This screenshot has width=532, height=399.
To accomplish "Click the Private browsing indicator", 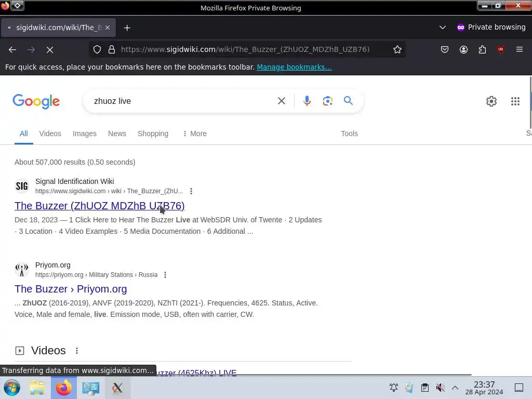I will point(491,27).
